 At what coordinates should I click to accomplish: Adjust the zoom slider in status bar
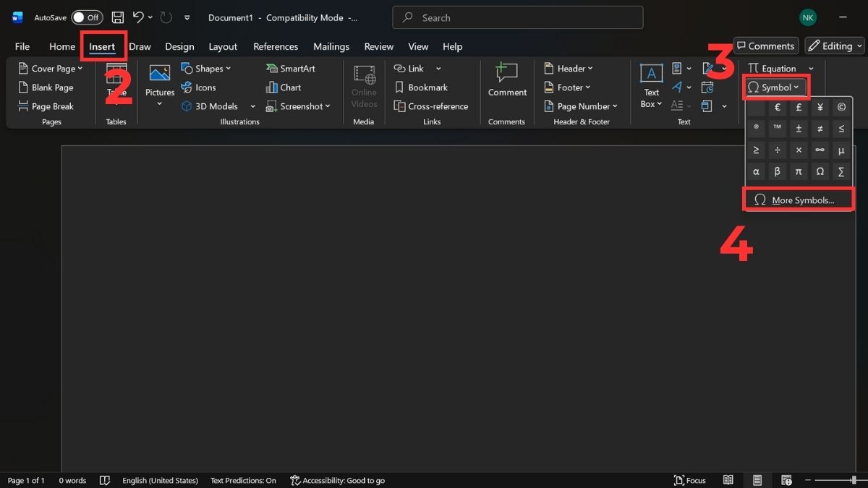(x=853, y=480)
